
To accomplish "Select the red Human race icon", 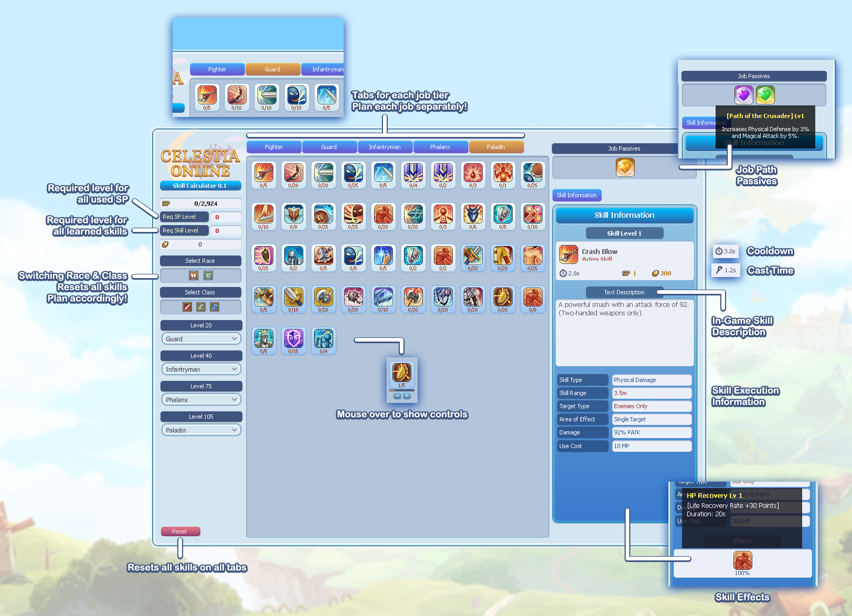I will pos(193,275).
